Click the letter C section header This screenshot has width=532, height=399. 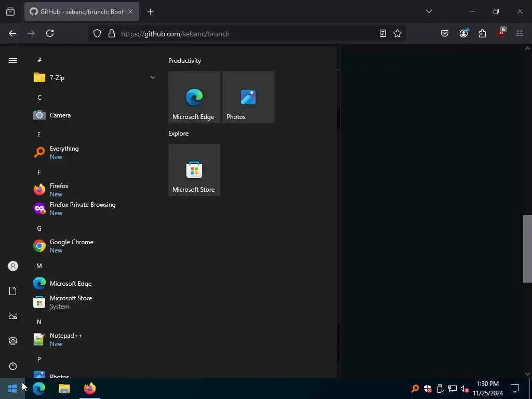[x=39, y=98]
